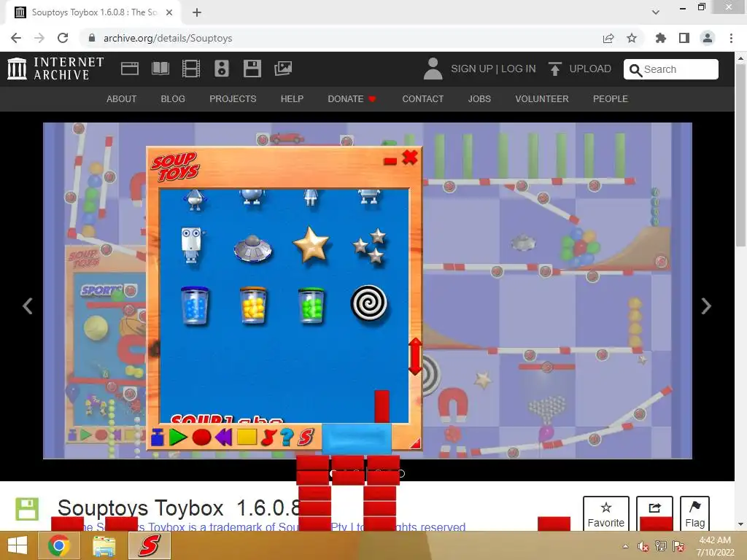The width and height of the screenshot is (747, 560).
Task: Click the browser back arrow
Action: pos(16,38)
